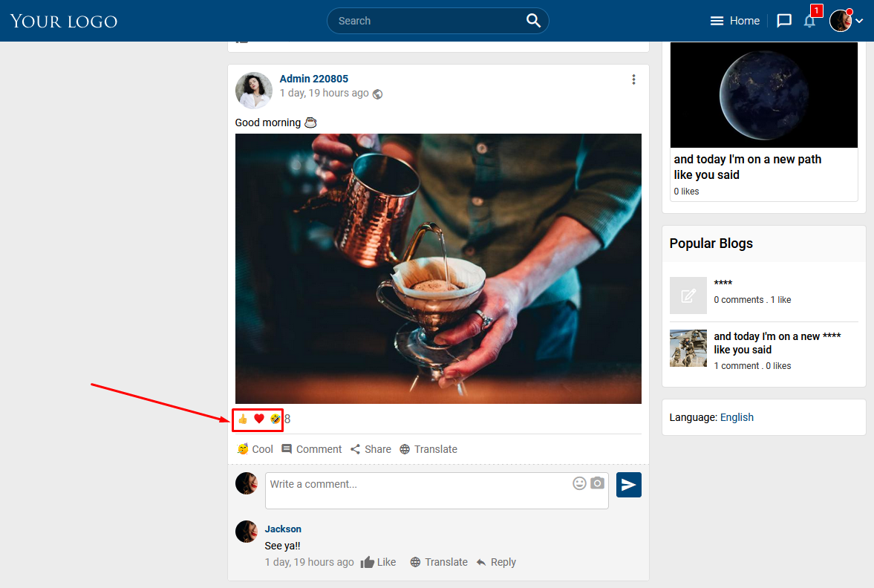874x588 pixels.
Task: Send the comment with the arrow button
Action: tap(629, 485)
